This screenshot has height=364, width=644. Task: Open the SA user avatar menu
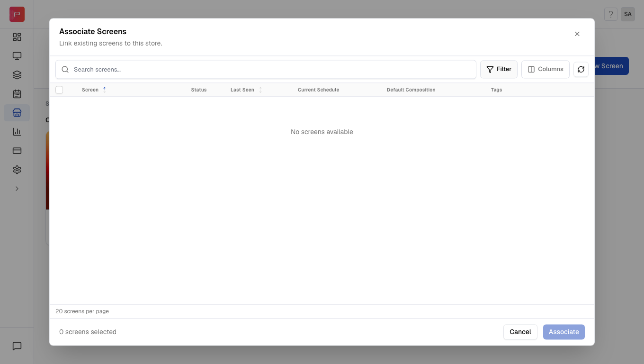(x=628, y=14)
